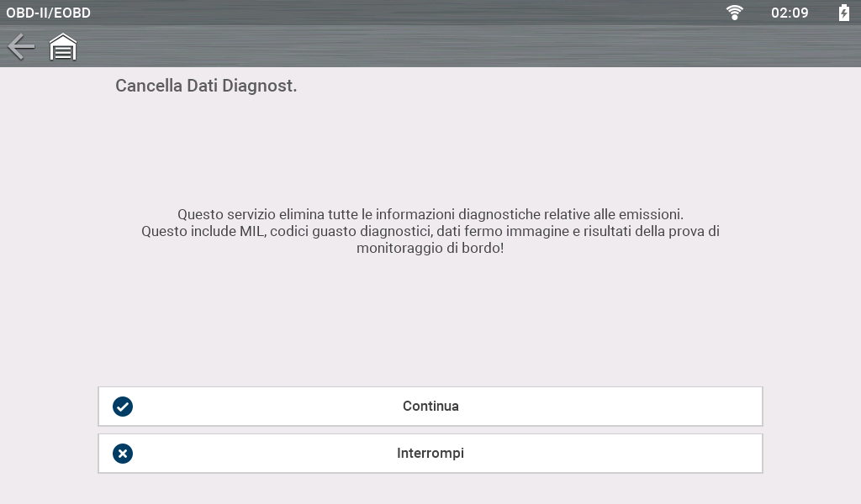The width and height of the screenshot is (861, 504).
Task: Click the checkmark icon beside Continua
Action: pyautogui.click(x=123, y=407)
